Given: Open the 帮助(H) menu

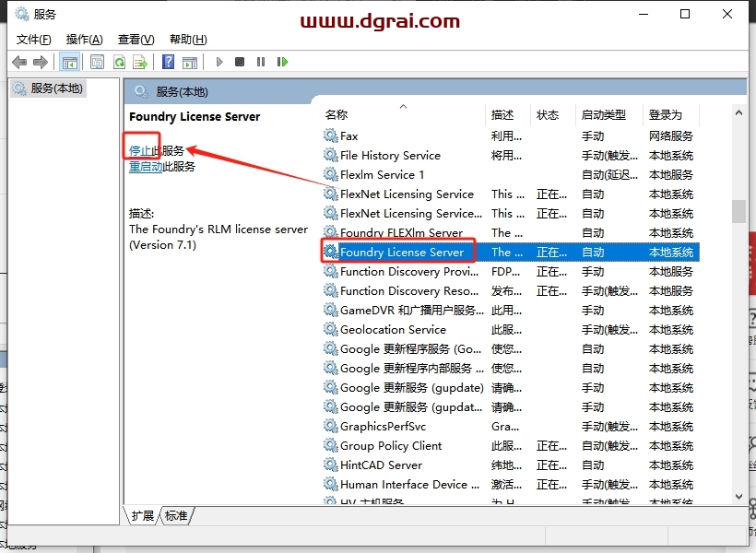Looking at the screenshot, I should click(x=188, y=40).
